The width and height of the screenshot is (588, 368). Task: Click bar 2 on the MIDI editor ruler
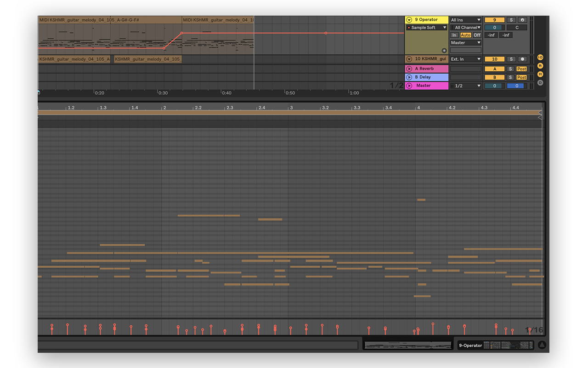164,108
